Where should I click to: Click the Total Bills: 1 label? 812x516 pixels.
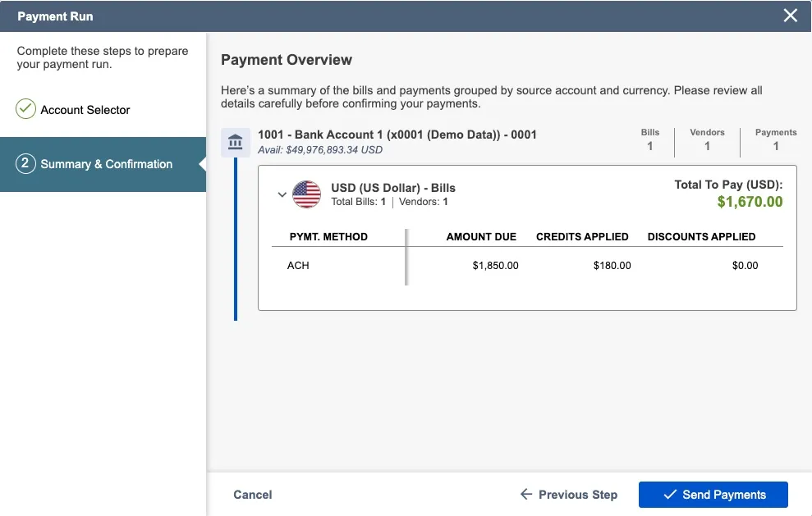[x=358, y=202]
